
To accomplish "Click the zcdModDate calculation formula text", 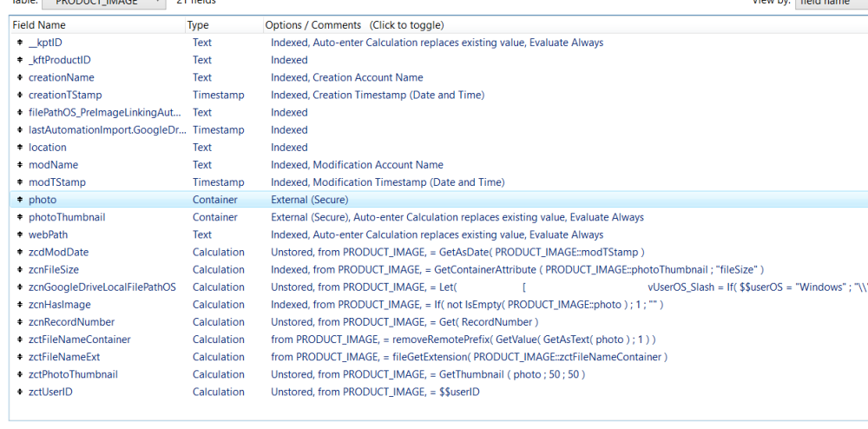I will (457, 252).
